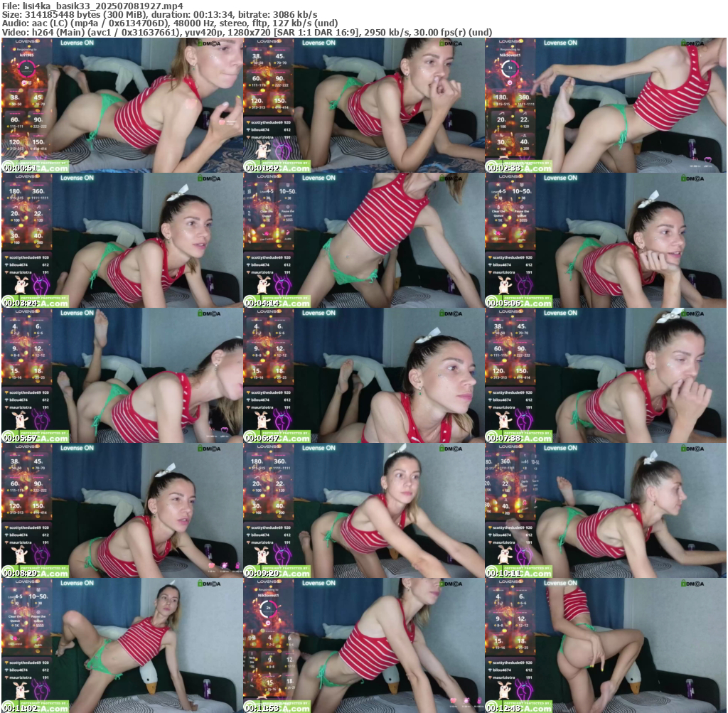Select the thumbnail at 00:06:47
The height and width of the screenshot is (713, 728).
(363, 375)
